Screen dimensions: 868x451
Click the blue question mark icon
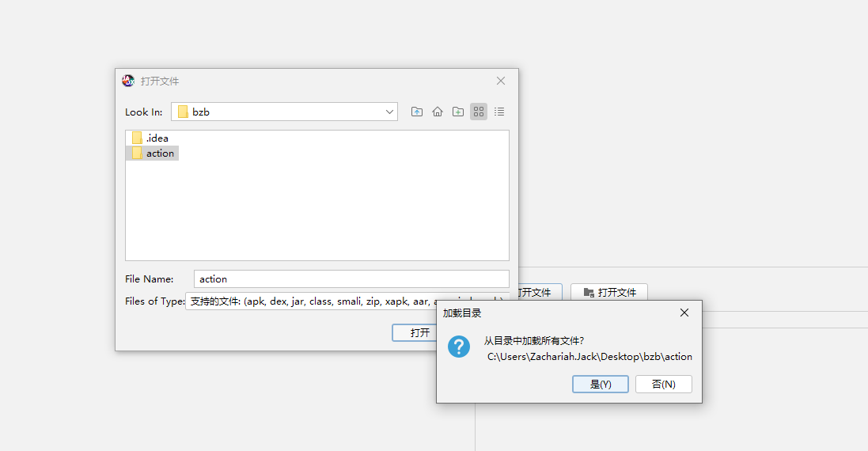point(459,347)
